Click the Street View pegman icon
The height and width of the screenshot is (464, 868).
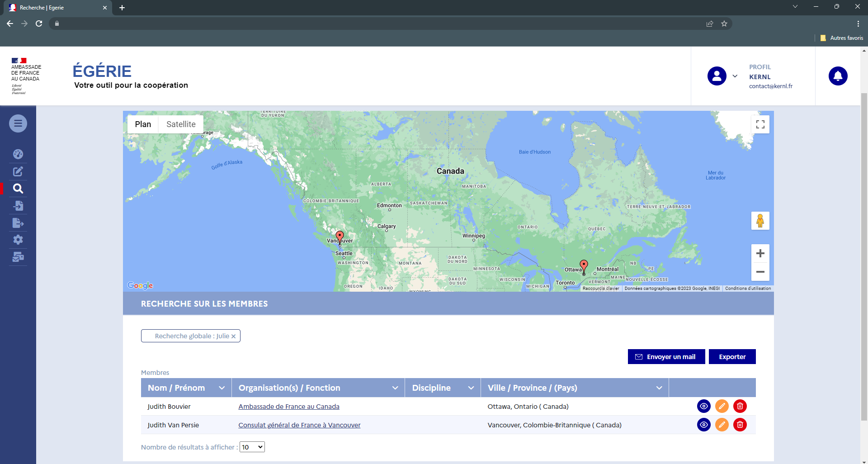760,221
